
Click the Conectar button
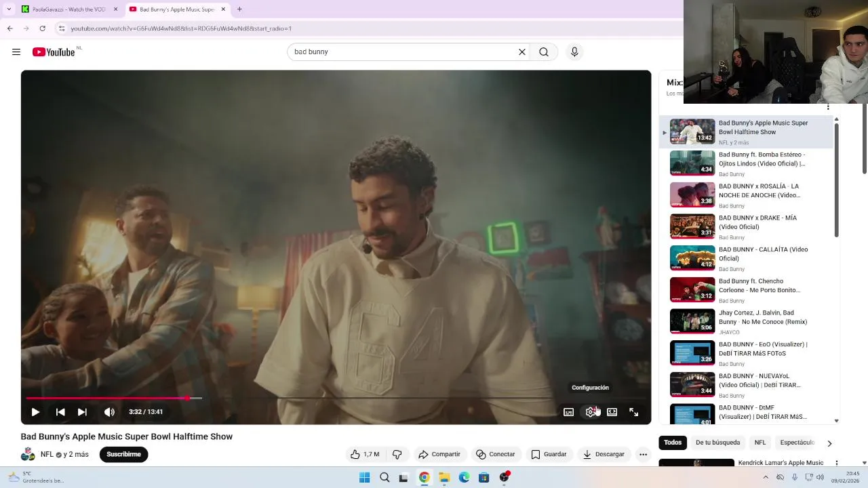(x=496, y=454)
